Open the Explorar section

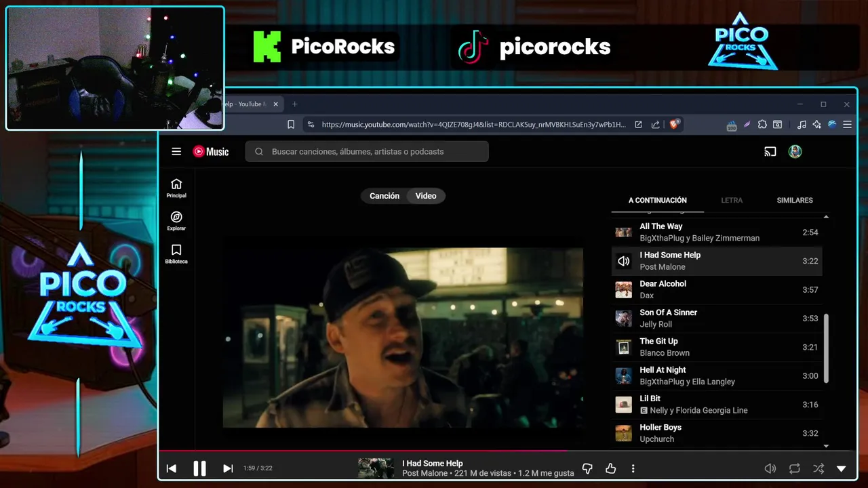click(x=176, y=221)
